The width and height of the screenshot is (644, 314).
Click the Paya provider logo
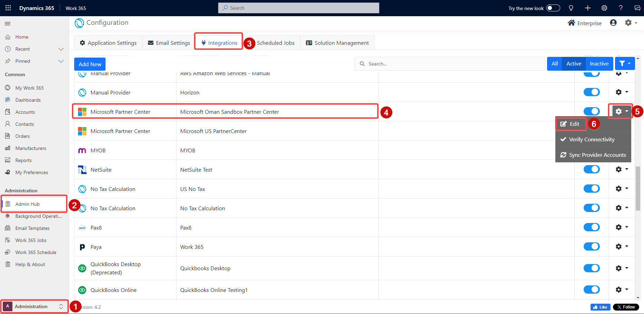click(x=82, y=247)
